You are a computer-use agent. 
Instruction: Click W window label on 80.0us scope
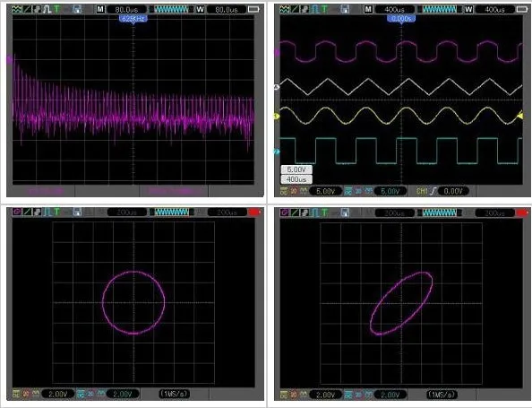(201, 10)
